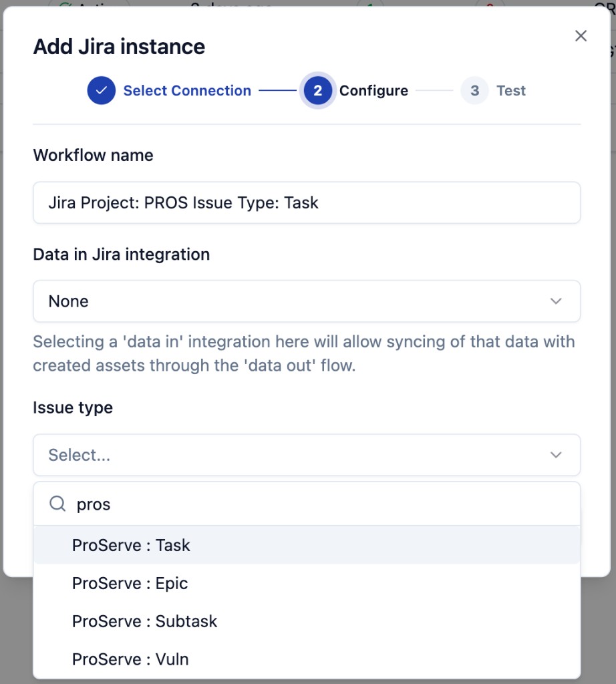Screen dimensions: 616x684
Task: Click the Issue type label
Action: point(73,408)
